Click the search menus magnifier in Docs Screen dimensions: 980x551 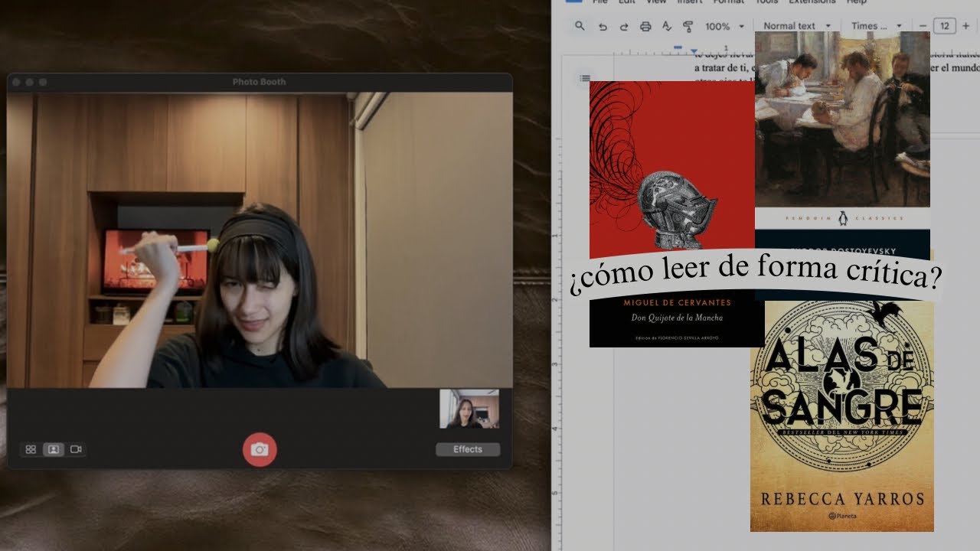coord(580,26)
